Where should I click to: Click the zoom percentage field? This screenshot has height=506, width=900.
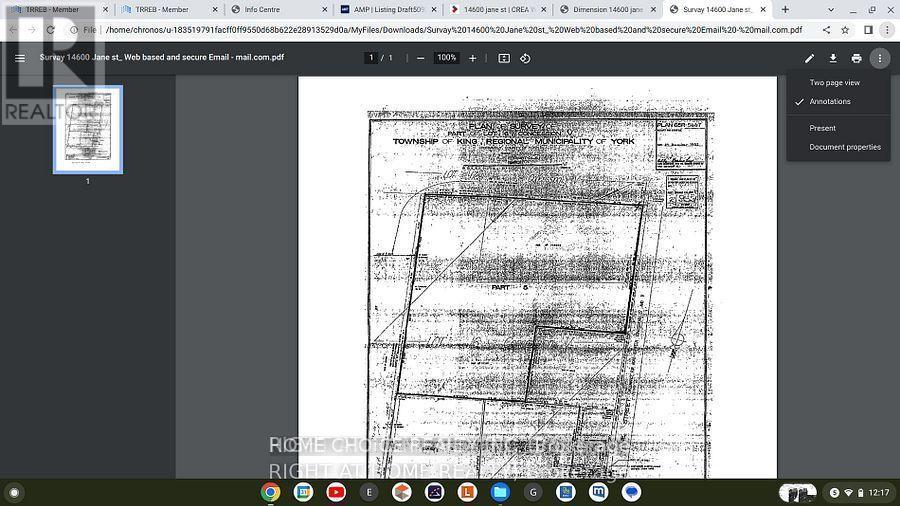(x=447, y=58)
